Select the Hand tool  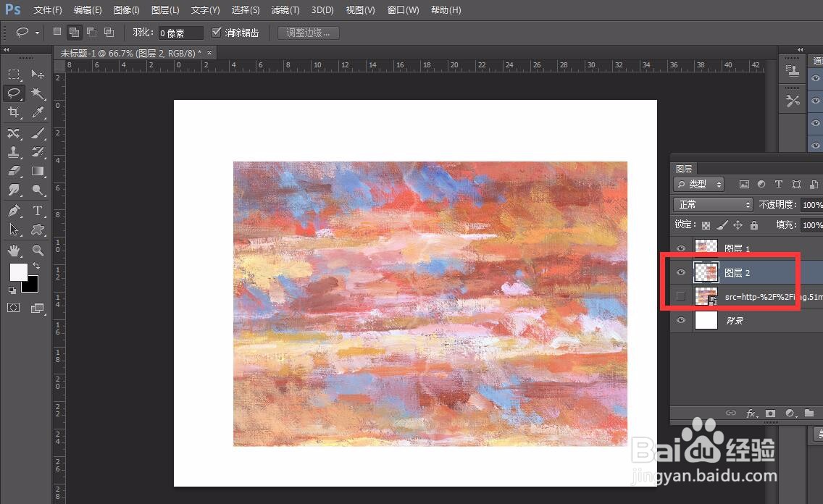point(14,250)
